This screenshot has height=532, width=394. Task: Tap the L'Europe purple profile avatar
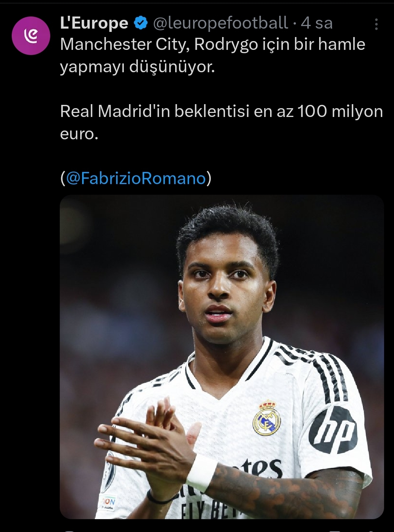pos(31,36)
